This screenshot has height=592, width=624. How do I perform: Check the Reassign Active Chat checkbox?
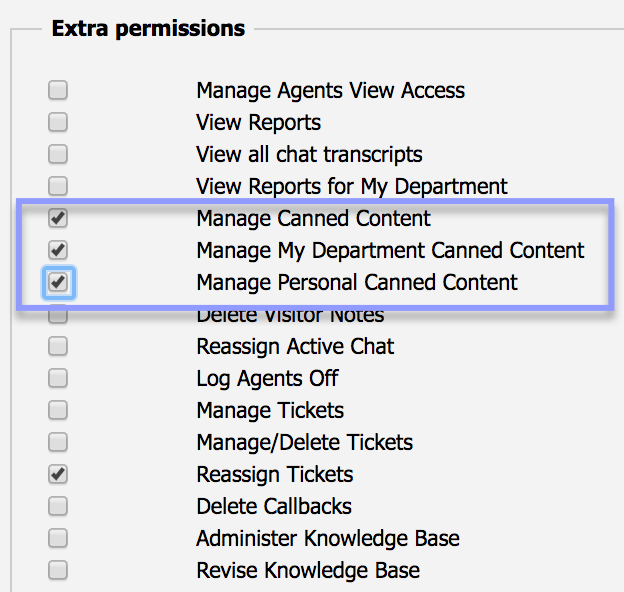58,347
